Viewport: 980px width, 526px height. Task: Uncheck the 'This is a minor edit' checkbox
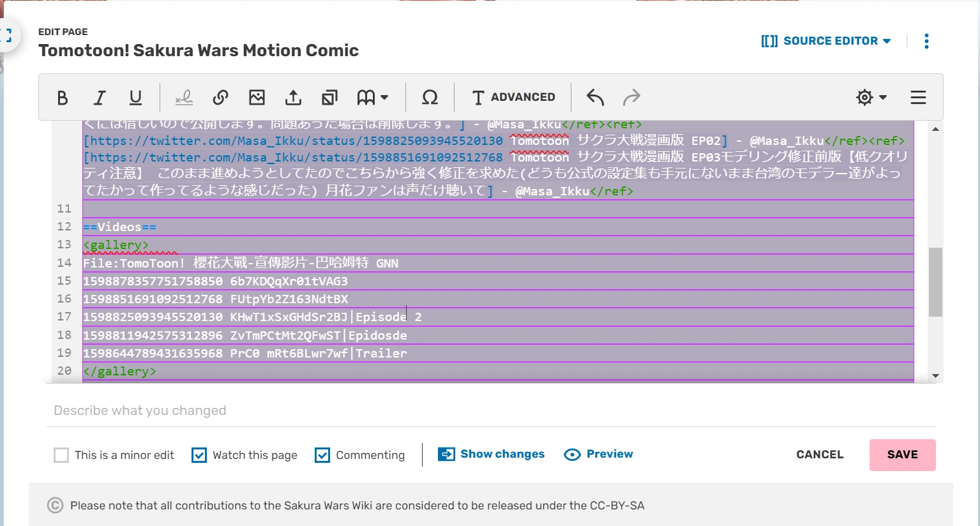(61, 455)
